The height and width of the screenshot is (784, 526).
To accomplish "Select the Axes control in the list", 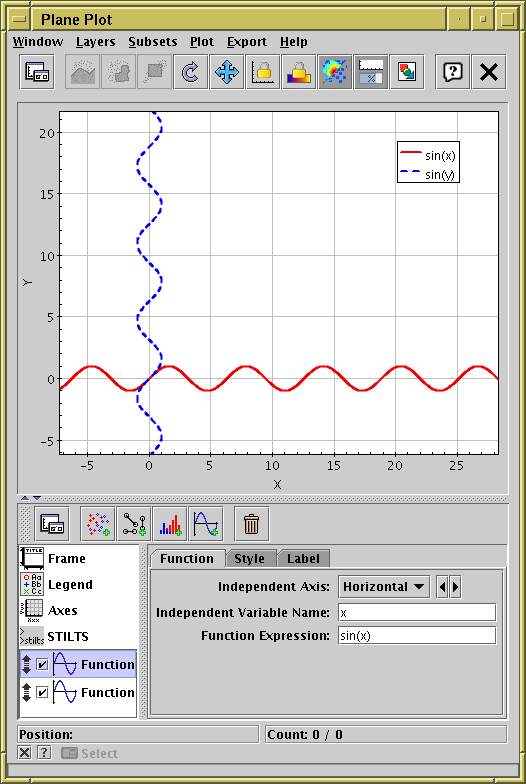I will pos(78,610).
